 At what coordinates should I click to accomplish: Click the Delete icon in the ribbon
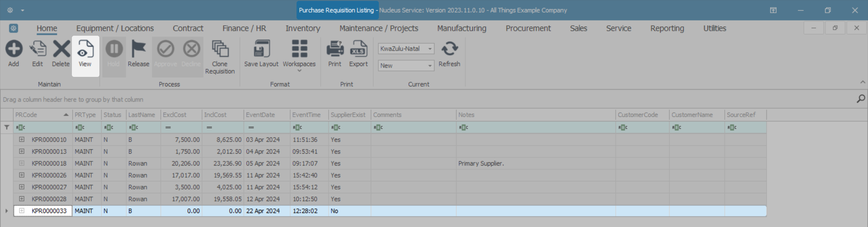pyautogui.click(x=61, y=49)
